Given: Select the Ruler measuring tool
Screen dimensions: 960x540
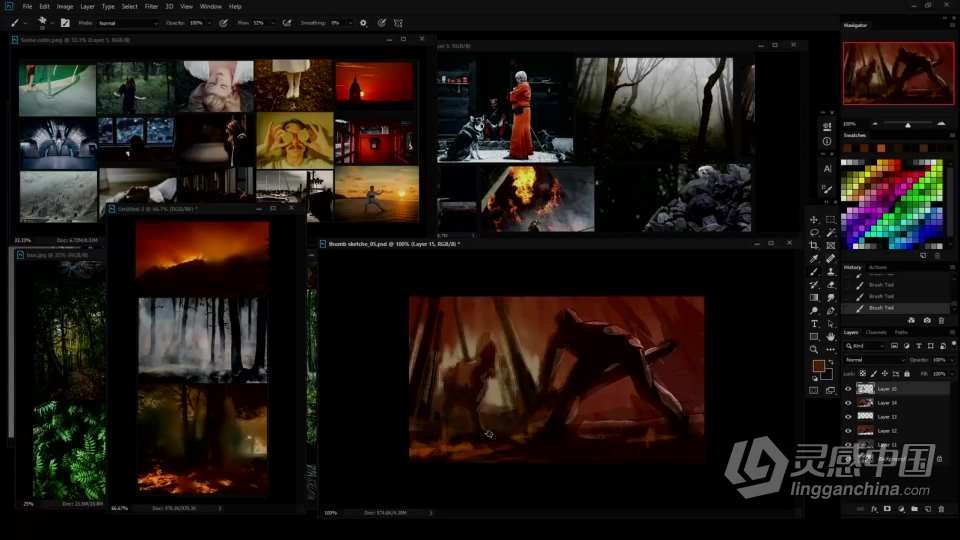Looking at the screenshot, I should click(830, 259).
